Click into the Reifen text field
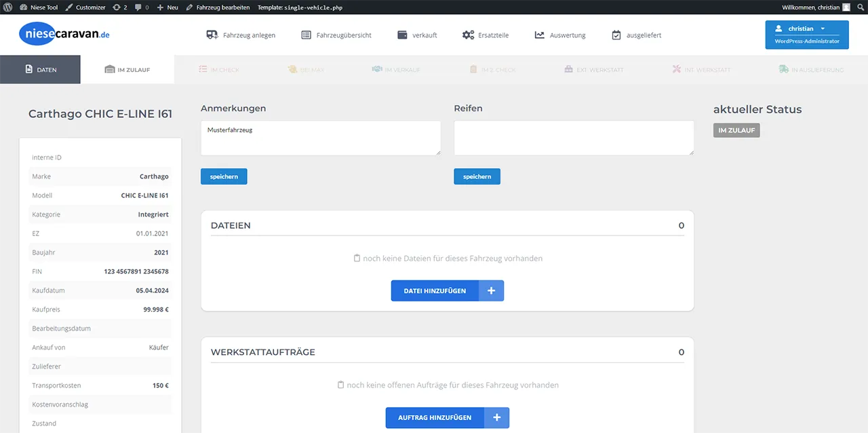Viewport: 868px width, 433px height. [x=574, y=138]
